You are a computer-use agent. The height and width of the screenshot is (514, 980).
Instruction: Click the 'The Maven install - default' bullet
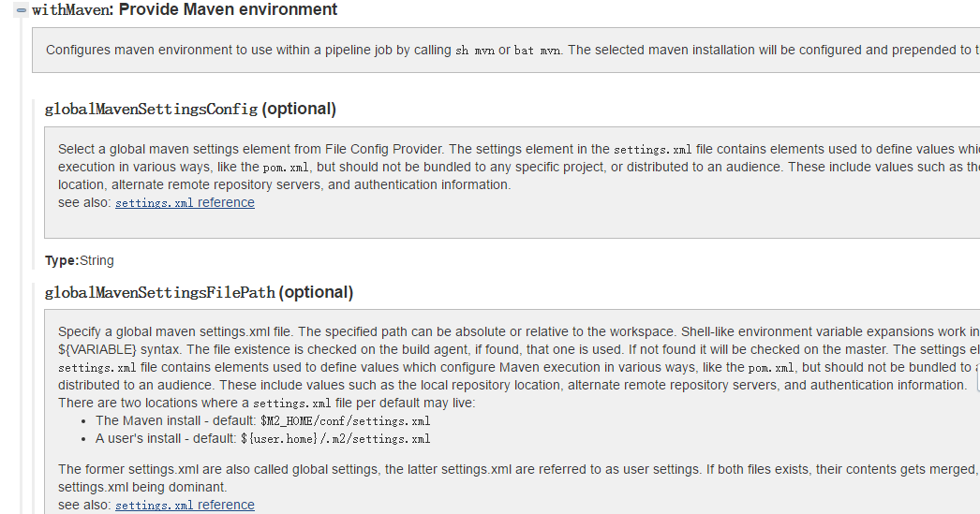[x=262, y=421]
